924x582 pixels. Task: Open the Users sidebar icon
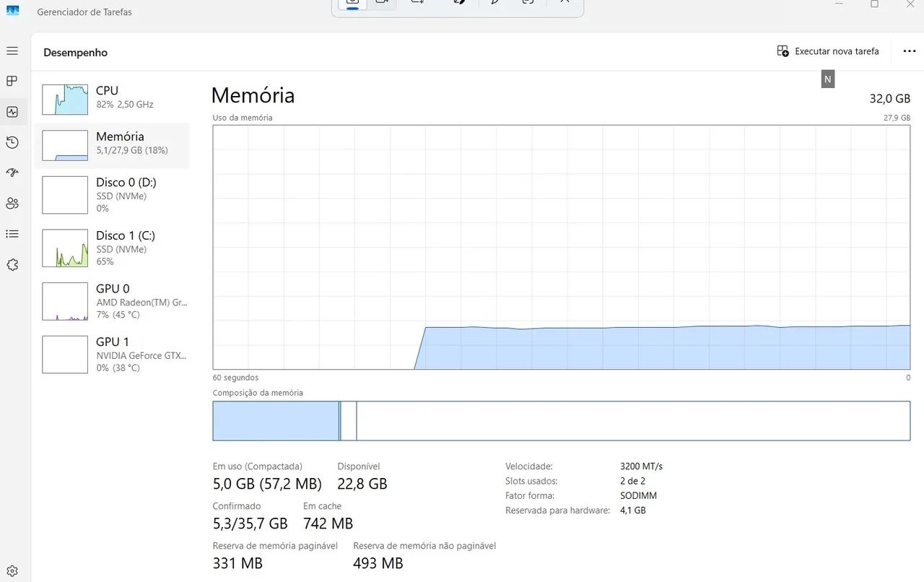coord(12,204)
